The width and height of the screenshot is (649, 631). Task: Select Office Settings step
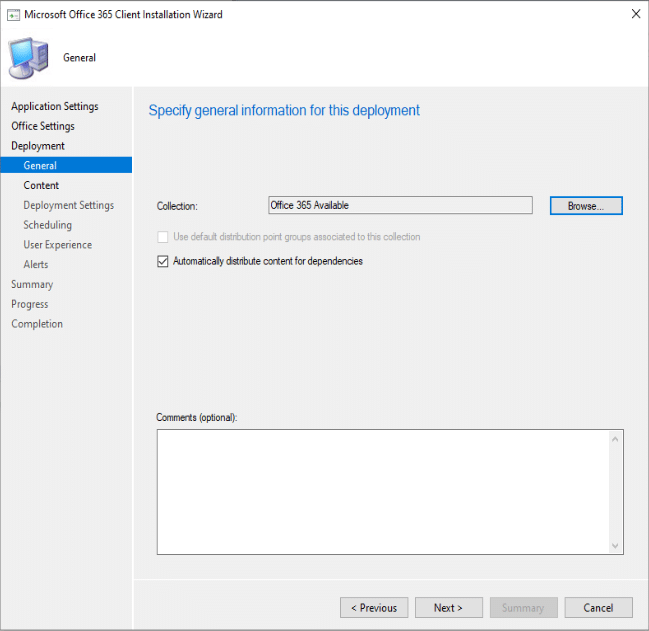[x=43, y=126]
